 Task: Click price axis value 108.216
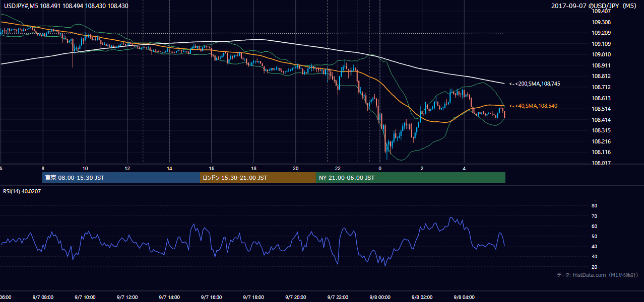[x=601, y=141]
